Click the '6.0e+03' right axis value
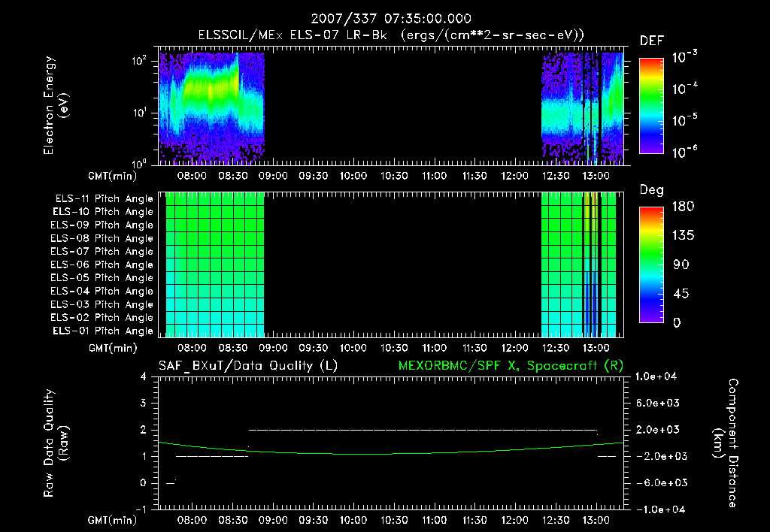Viewport: 770px width, 532px height. (x=657, y=403)
